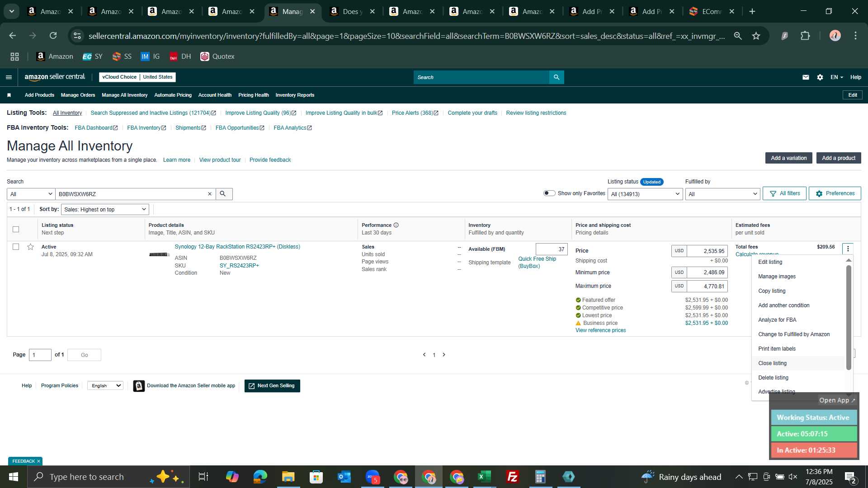
Task: Click the Add a variation button
Action: [788, 158]
